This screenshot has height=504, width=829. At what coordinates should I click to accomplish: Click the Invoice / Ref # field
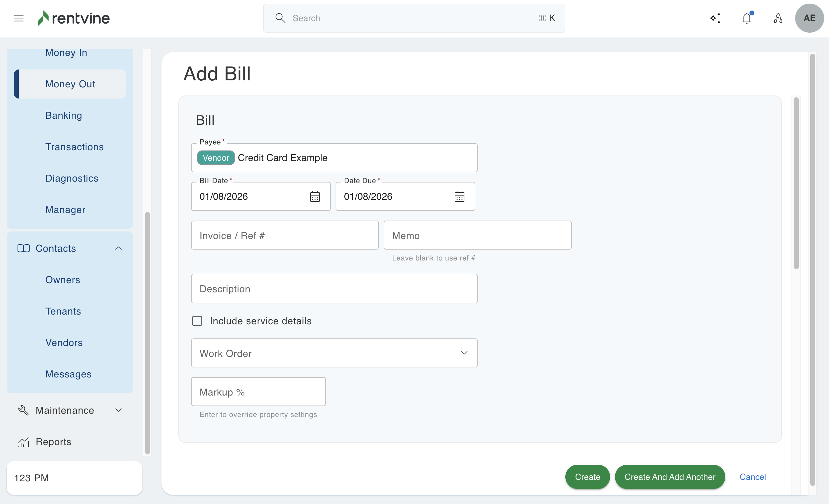tap(284, 235)
